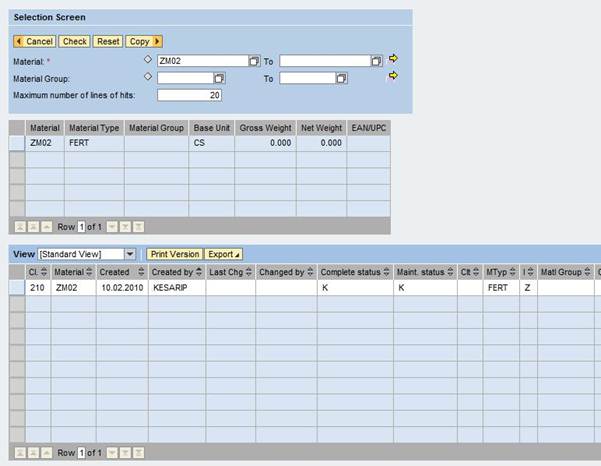
Task: Click the Gross Weight column header
Action: tap(265, 128)
